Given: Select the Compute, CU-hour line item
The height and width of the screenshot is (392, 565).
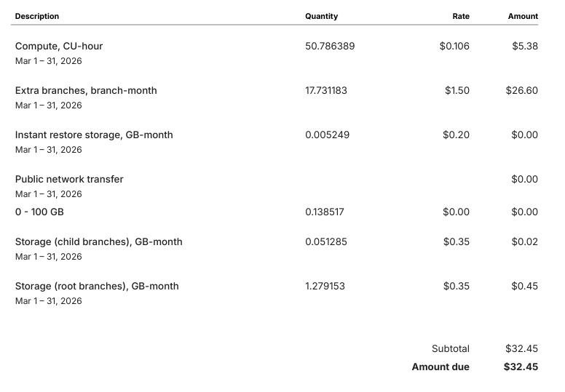Looking at the screenshot, I should pyautogui.click(x=59, y=46).
